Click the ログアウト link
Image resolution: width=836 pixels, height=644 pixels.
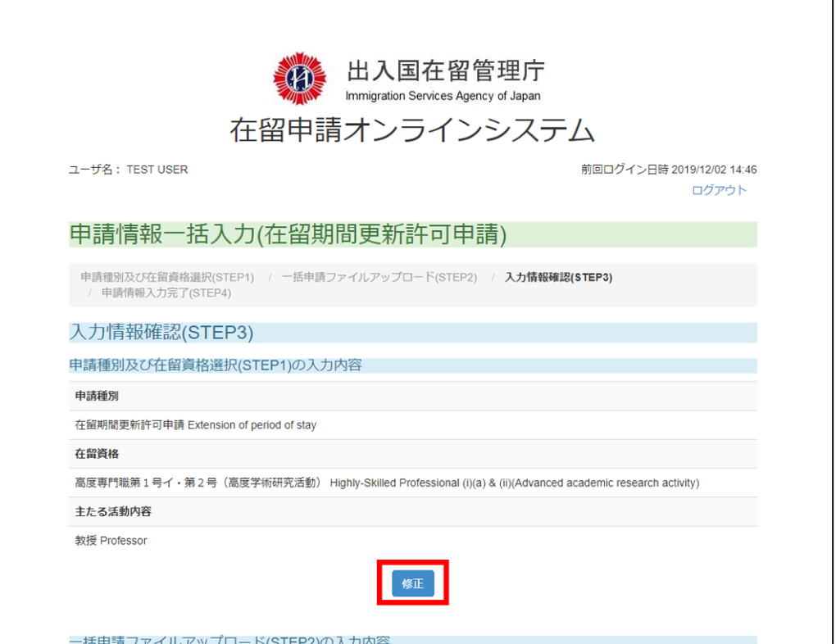[719, 190]
